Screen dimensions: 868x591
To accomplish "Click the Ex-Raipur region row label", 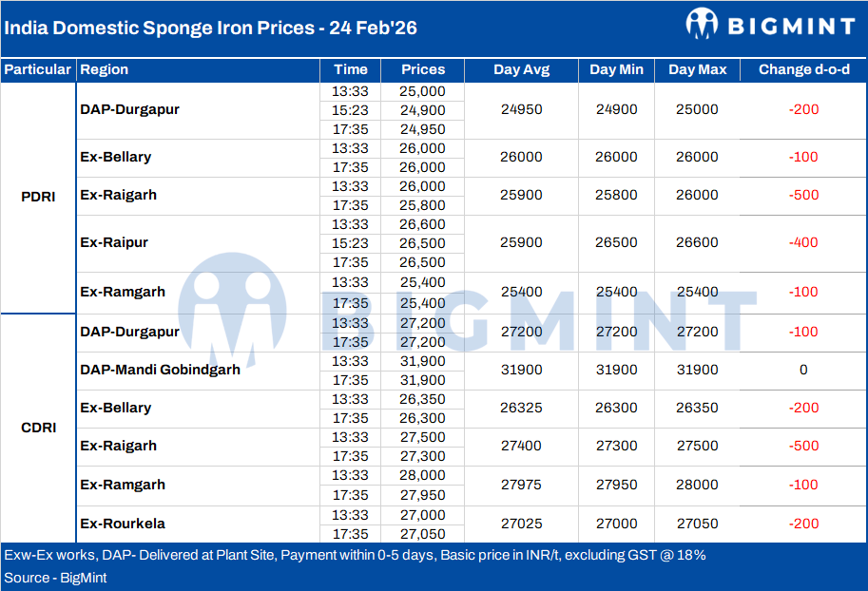I will 116,242.
